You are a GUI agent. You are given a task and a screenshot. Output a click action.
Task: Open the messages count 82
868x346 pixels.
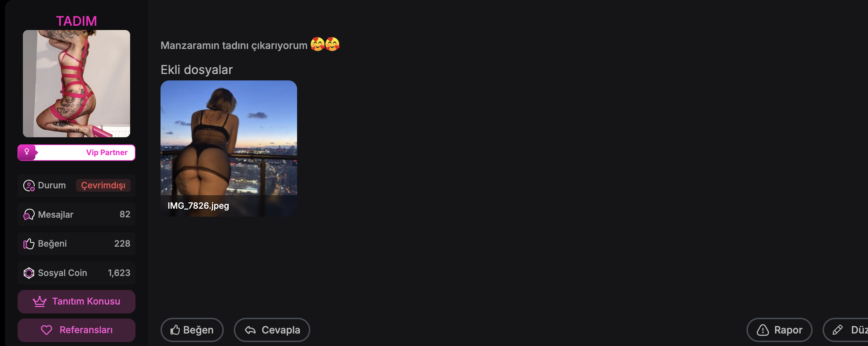pos(125,214)
